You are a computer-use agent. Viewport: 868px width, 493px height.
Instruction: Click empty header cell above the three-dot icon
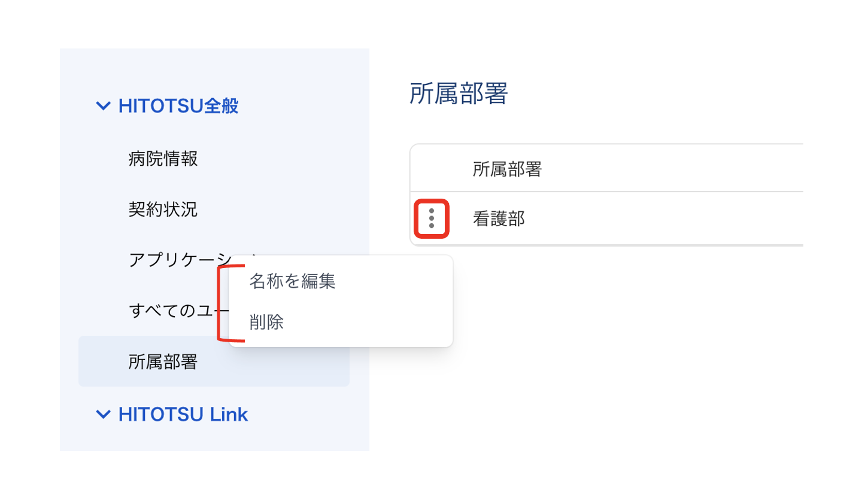(432, 169)
